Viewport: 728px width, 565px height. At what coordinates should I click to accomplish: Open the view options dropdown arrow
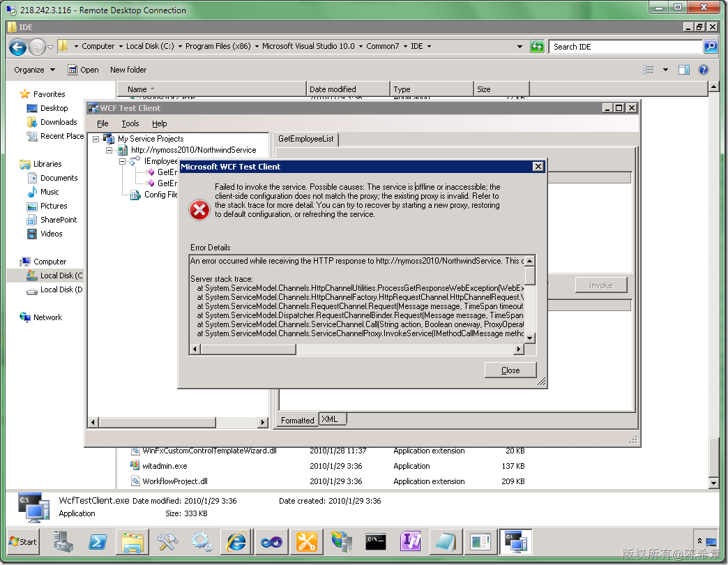[x=665, y=70]
